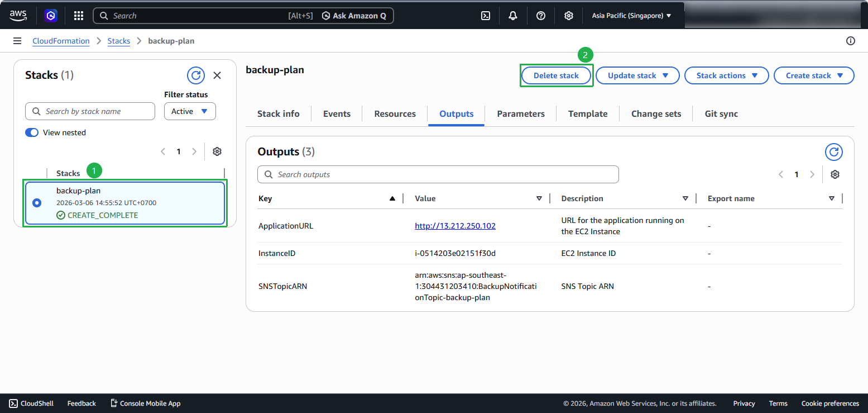Click the EC2 Instance ID description cell
This screenshot has width=868, height=413.
point(588,253)
